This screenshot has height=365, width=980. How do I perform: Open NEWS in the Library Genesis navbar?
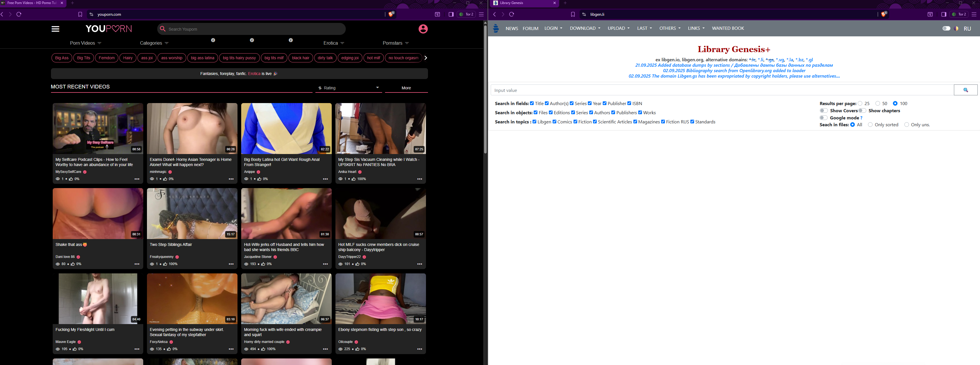coord(512,29)
